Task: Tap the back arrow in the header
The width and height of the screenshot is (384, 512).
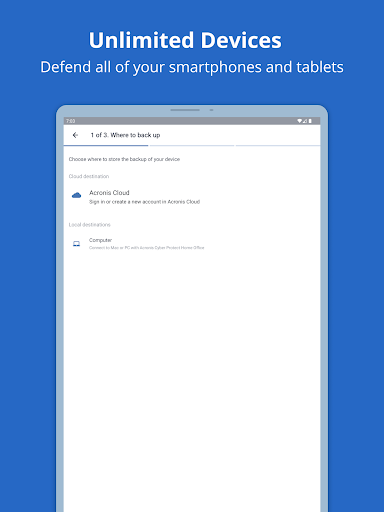Action: click(x=75, y=135)
